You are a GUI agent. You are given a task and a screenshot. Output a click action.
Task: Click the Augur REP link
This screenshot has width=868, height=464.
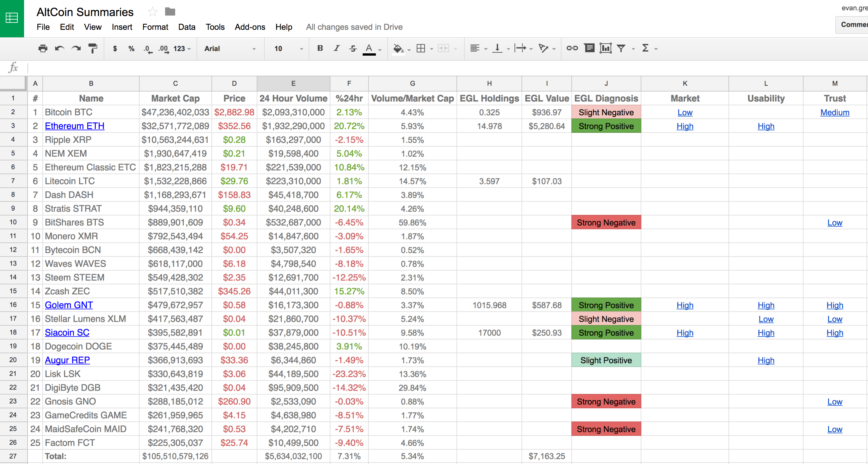point(67,360)
